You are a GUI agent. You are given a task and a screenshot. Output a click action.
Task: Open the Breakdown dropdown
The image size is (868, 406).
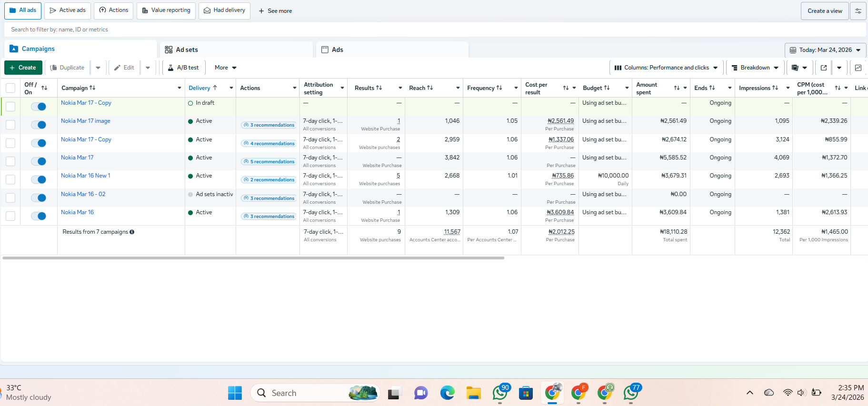click(755, 68)
